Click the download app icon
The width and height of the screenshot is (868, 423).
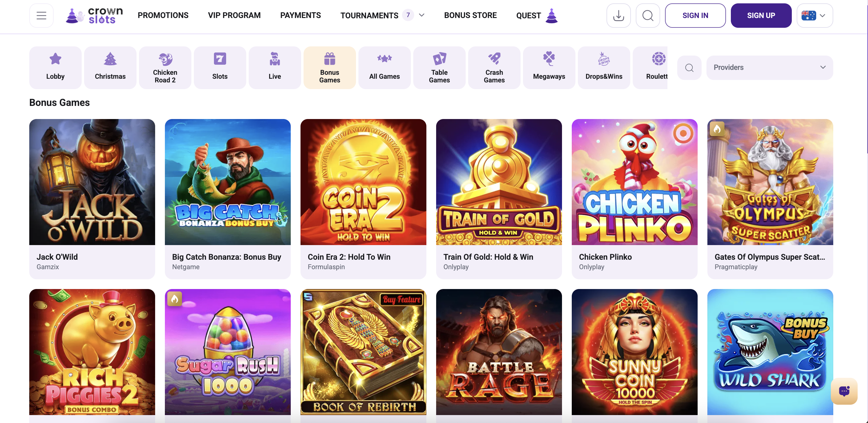pyautogui.click(x=618, y=16)
